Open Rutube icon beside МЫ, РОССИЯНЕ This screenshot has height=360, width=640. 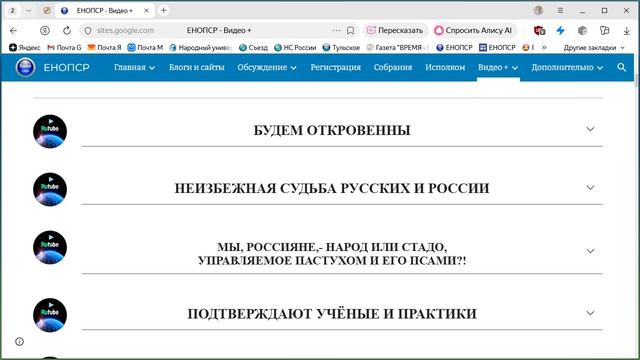click(50, 247)
